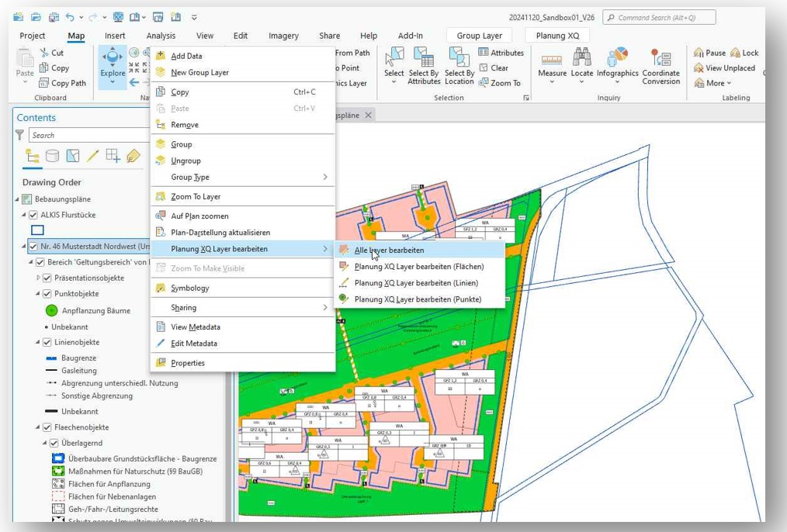Viewport: 787px width, 532px height.
Task: Open the More dropdown in Labeling group
Action: click(713, 83)
